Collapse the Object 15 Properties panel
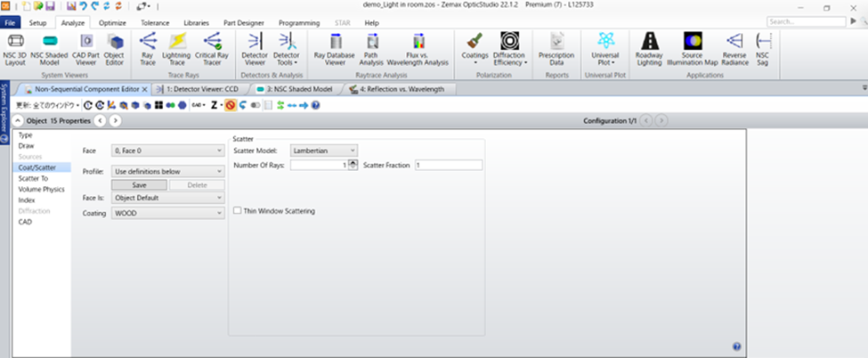The width and height of the screenshot is (868, 358). click(x=17, y=120)
